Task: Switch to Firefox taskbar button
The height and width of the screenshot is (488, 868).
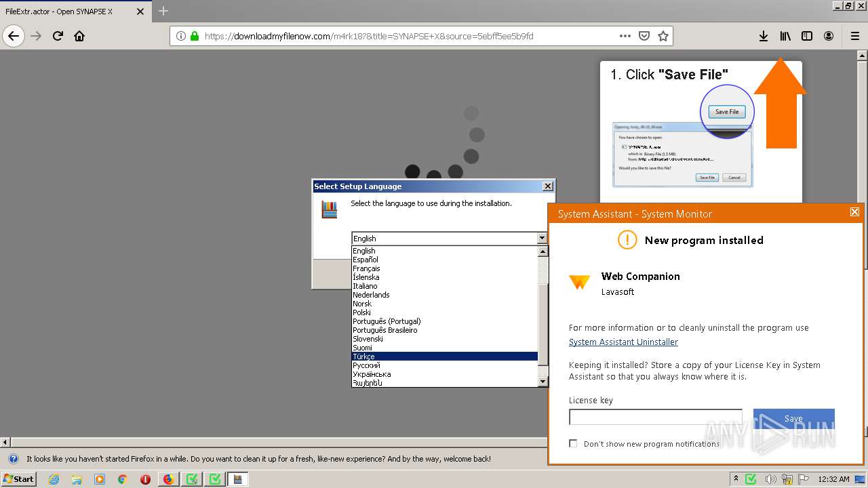Action: (x=168, y=479)
